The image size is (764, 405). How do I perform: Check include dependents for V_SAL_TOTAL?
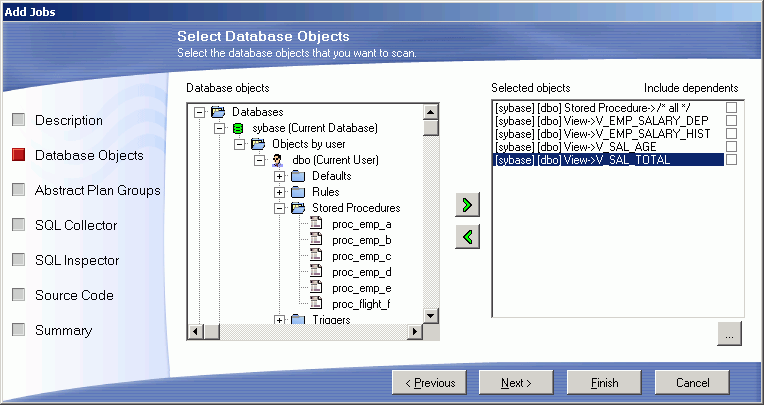731,160
